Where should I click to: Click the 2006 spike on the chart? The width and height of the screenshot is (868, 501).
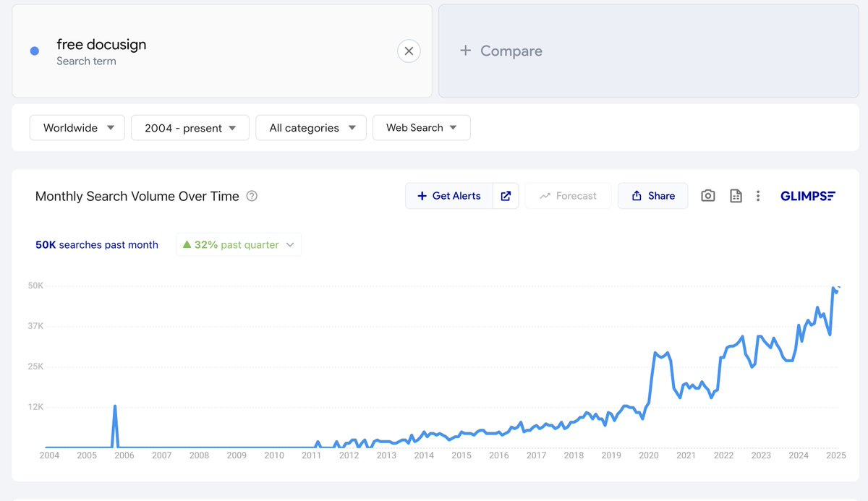click(115, 407)
